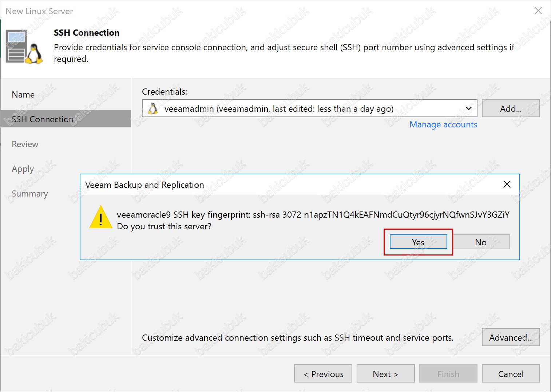Viewport: 551px width, 392px height.
Task: Click the 'Provide credentials for service console' description
Action: coord(284,53)
